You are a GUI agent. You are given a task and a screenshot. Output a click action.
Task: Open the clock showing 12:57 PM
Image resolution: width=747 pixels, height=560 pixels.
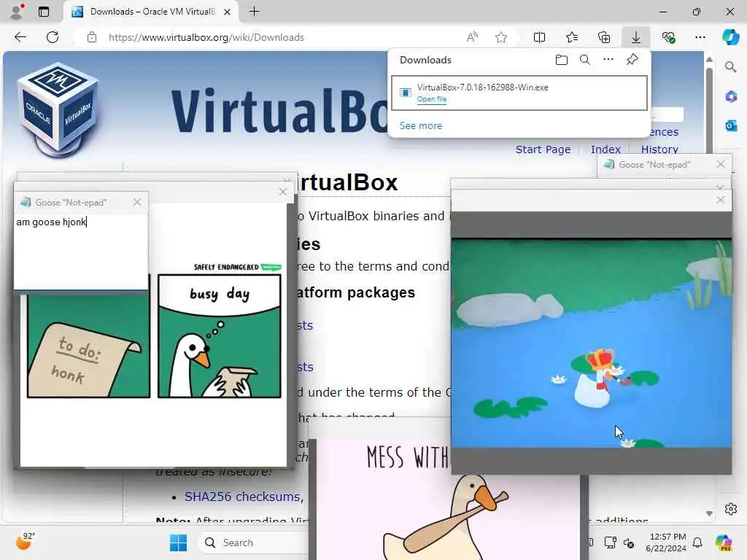tap(667, 542)
